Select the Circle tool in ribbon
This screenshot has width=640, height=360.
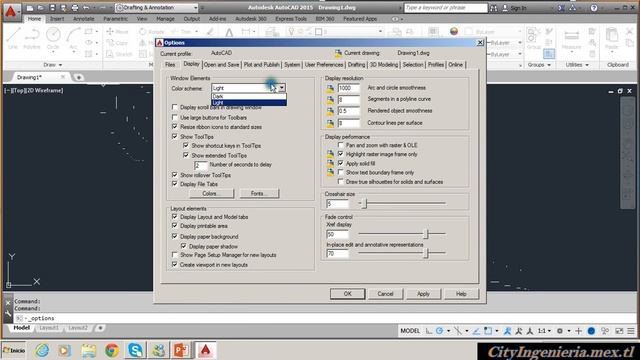click(53, 39)
